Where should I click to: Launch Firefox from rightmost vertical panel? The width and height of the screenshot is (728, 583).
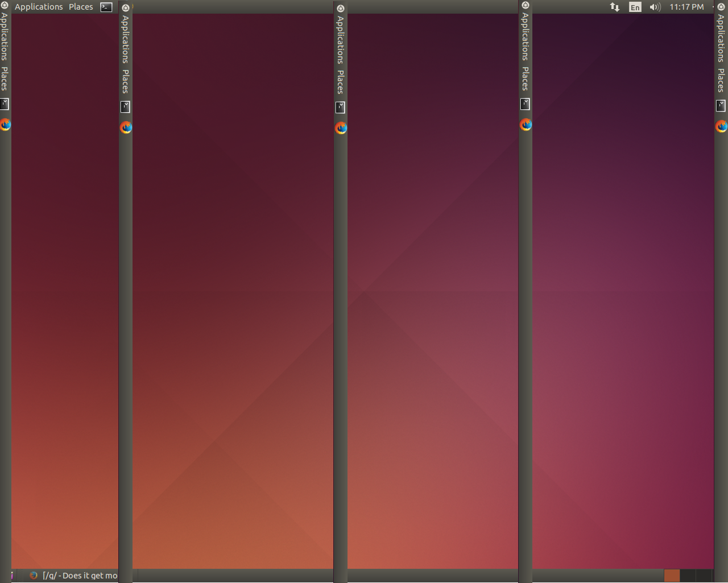click(721, 126)
